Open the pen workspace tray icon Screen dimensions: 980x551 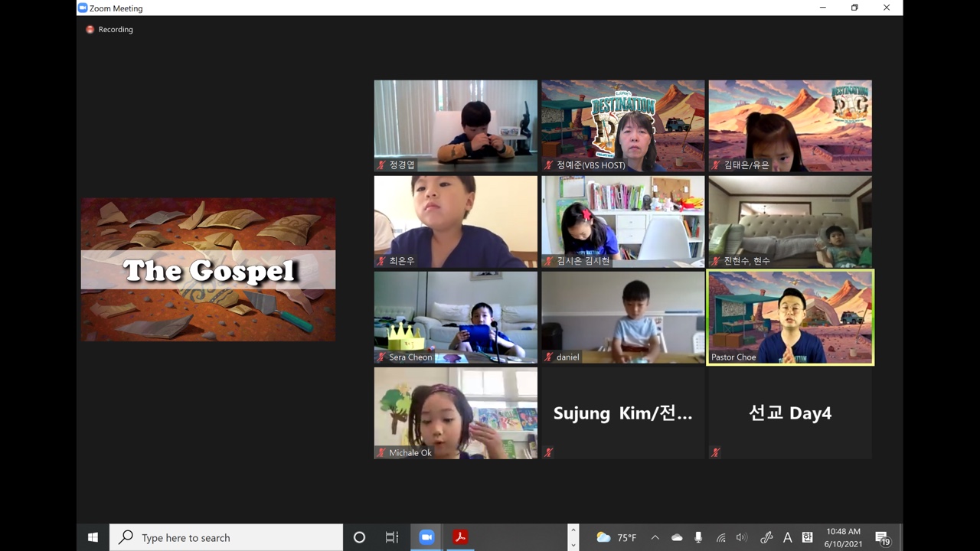pyautogui.click(x=766, y=538)
